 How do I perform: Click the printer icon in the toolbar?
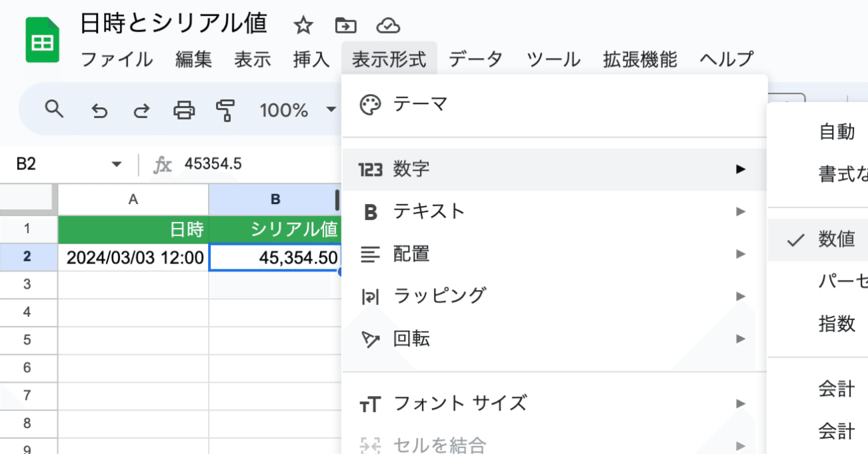point(183,110)
